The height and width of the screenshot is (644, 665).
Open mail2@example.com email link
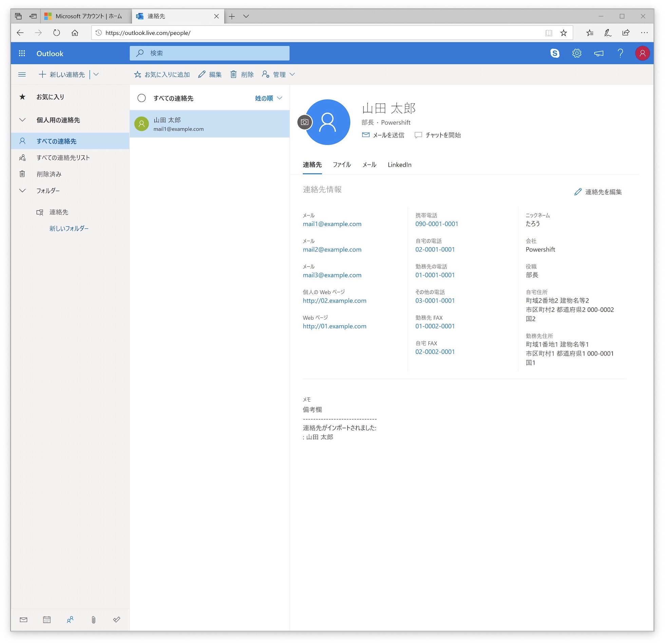(x=332, y=249)
